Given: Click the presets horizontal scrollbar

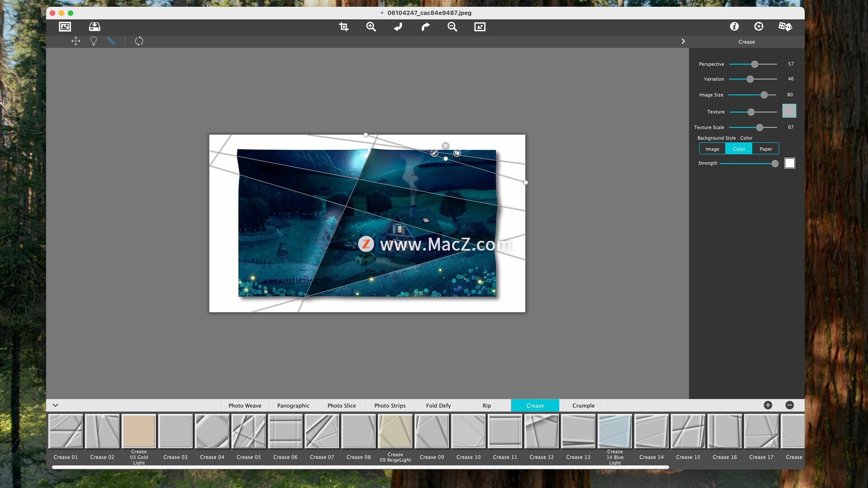Looking at the screenshot, I should (360, 467).
